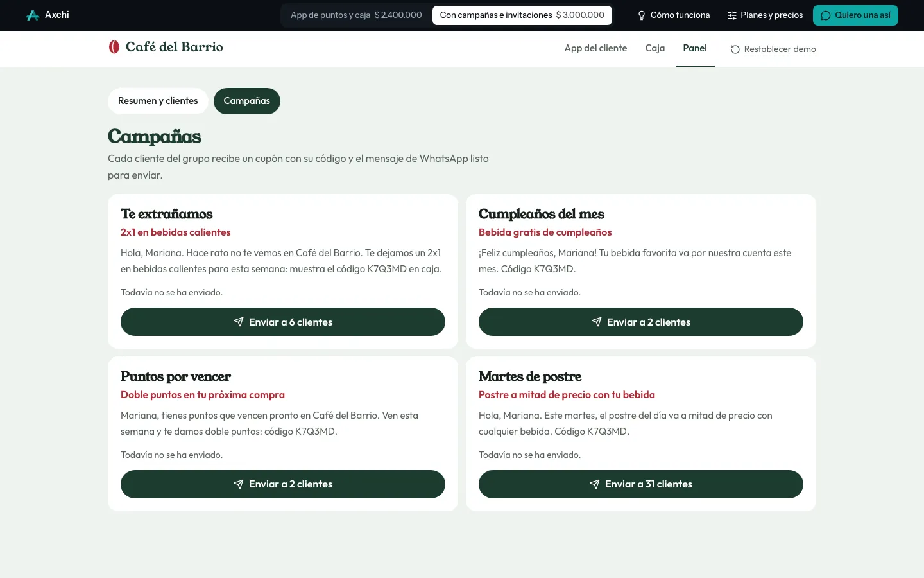The width and height of the screenshot is (924, 578).
Task: Click Postre a mitad de precio offer text
Action: click(x=567, y=395)
